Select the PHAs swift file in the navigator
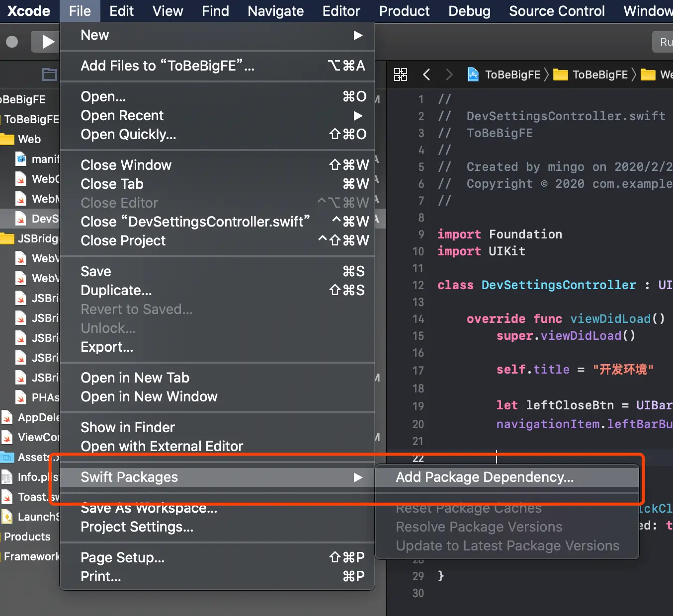The height and width of the screenshot is (616, 673). (37, 397)
